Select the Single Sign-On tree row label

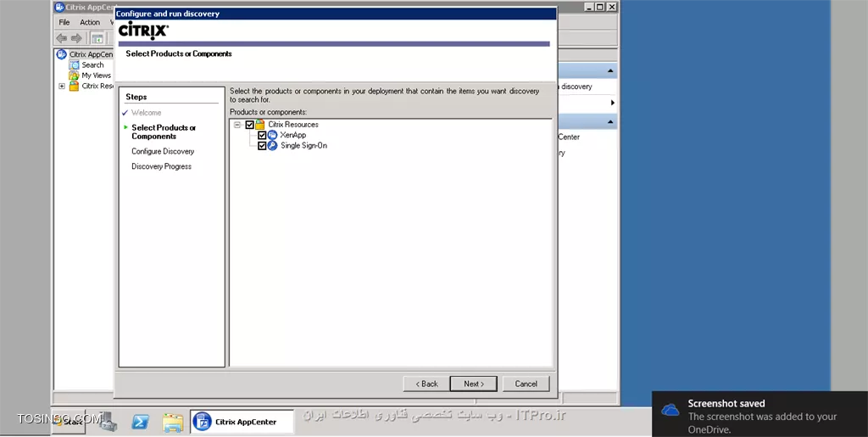click(x=303, y=146)
